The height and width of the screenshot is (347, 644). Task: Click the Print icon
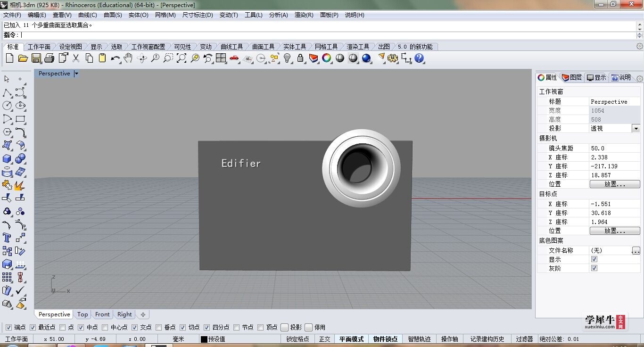pyautogui.click(x=50, y=58)
